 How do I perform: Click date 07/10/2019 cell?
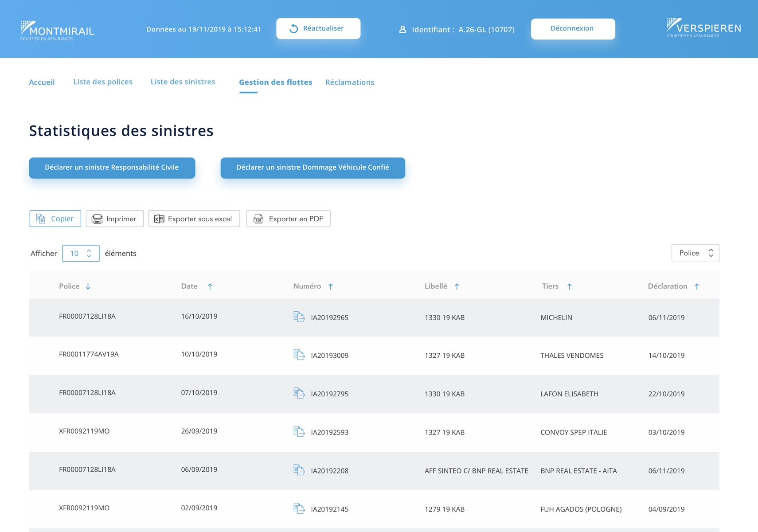point(199,392)
